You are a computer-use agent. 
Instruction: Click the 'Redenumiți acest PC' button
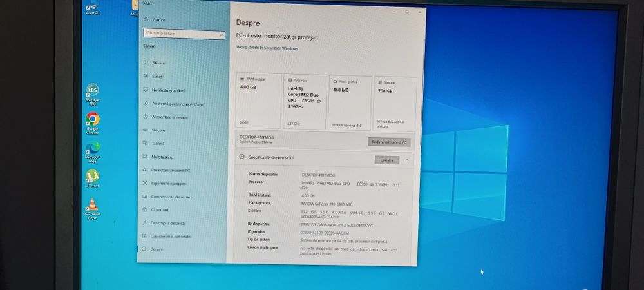point(389,142)
